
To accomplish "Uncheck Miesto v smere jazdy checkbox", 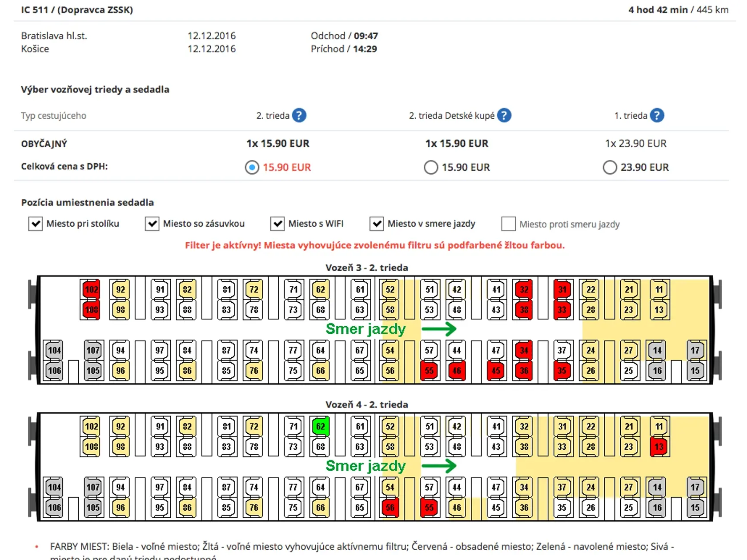I will pyautogui.click(x=377, y=224).
